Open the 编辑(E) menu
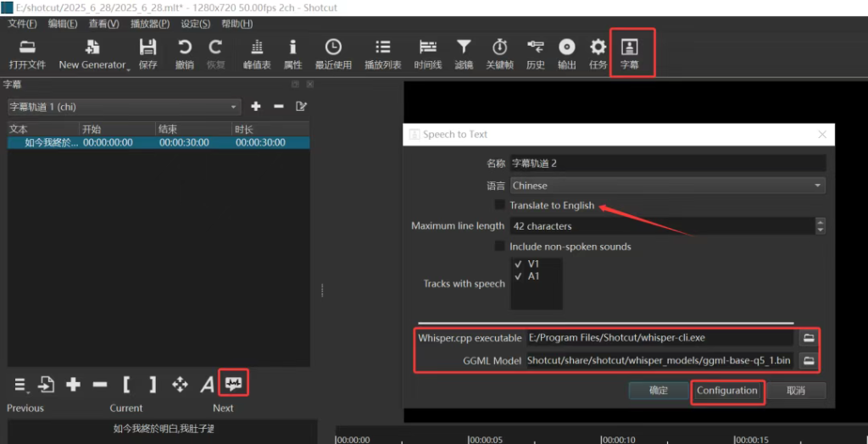Viewport: 868px width, 444px height. pyautogui.click(x=63, y=24)
